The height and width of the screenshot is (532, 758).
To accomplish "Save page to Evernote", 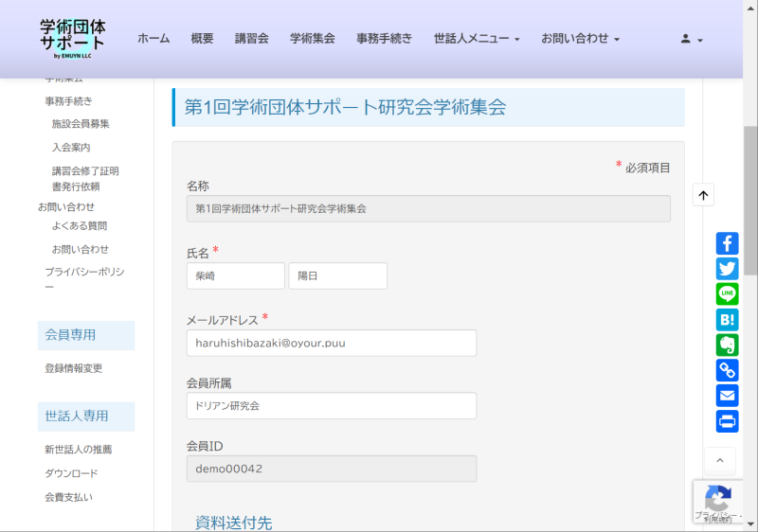I will [727, 346].
